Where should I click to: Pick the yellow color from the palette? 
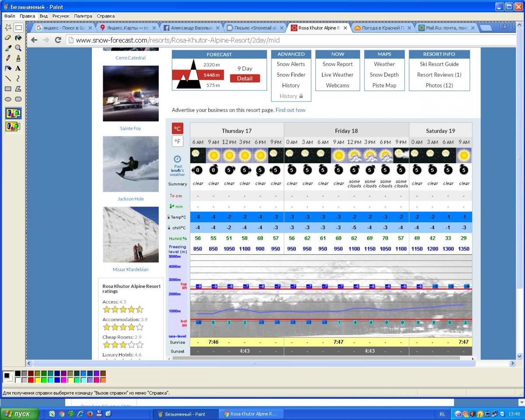[x=37, y=380]
